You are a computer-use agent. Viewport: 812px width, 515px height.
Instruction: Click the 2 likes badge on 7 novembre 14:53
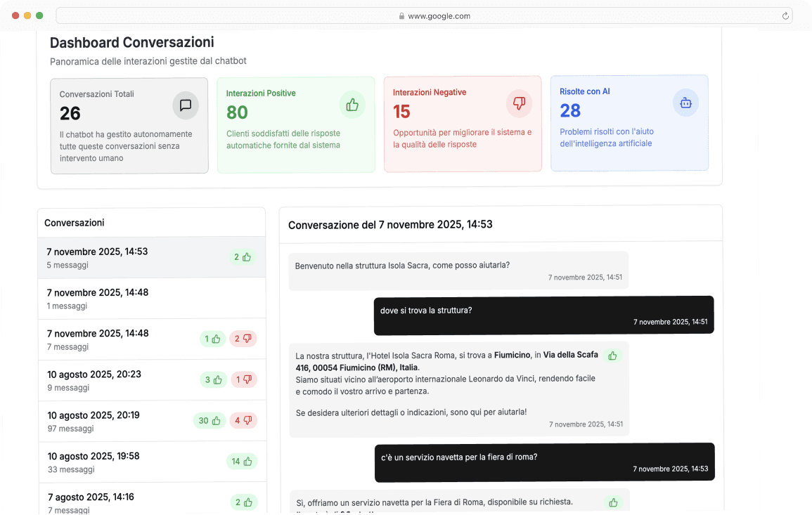[x=243, y=256]
